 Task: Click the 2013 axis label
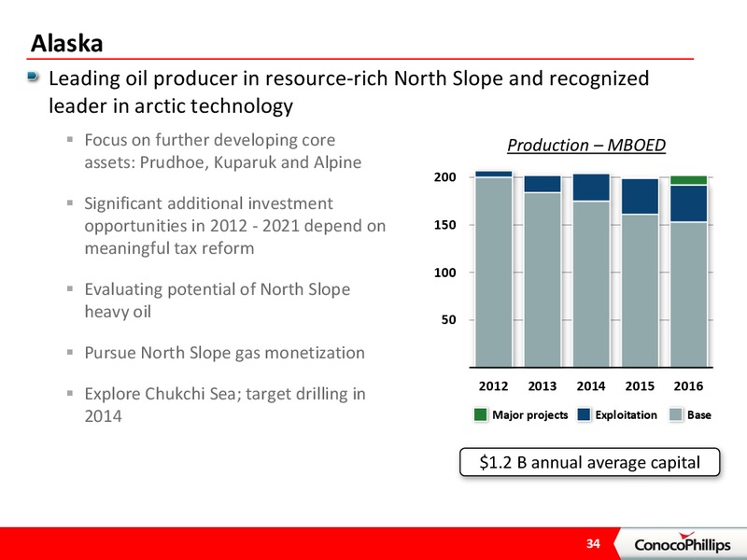(x=543, y=385)
